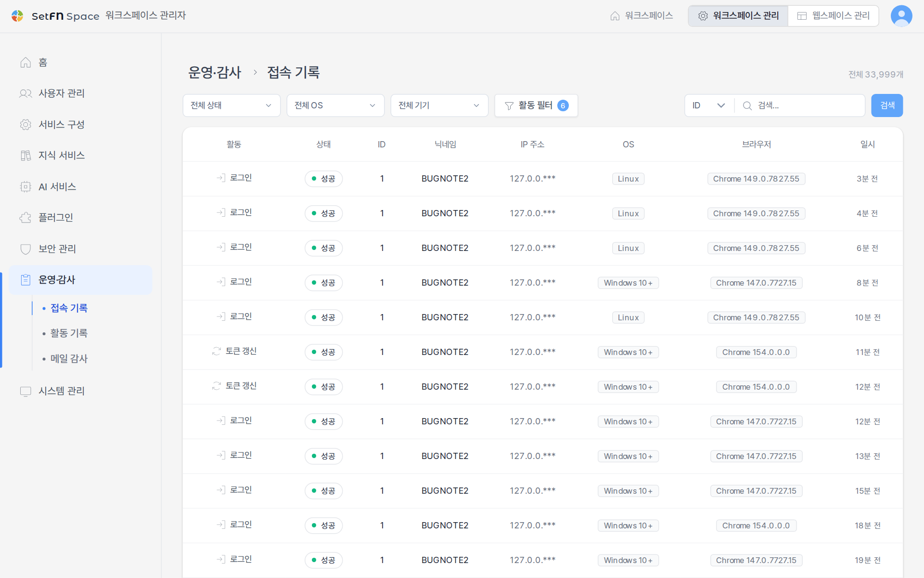Open the 전체 OS dropdown
Image resolution: width=924 pixels, height=578 pixels.
pos(335,105)
